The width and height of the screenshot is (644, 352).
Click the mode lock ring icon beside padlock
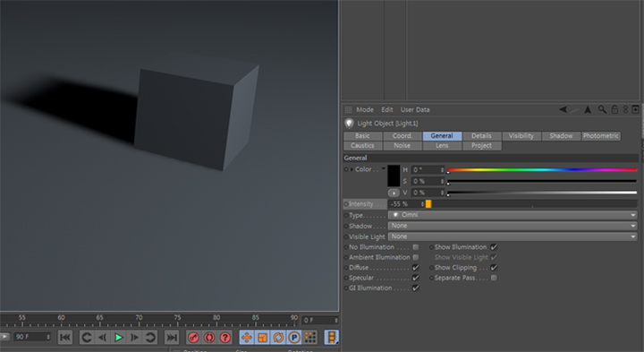(x=625, y=109)
